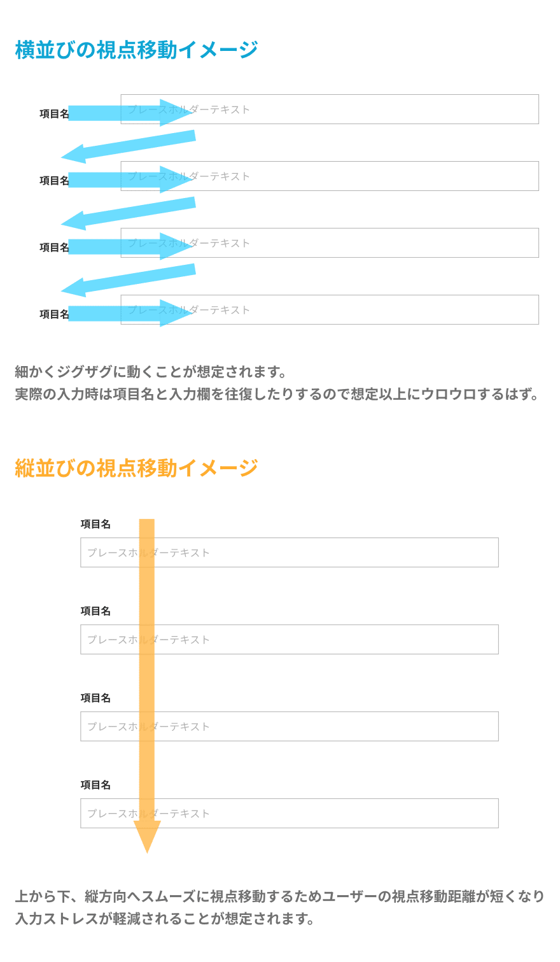Click the 項目名 label above the first vertical field

(x=95, y=524)
